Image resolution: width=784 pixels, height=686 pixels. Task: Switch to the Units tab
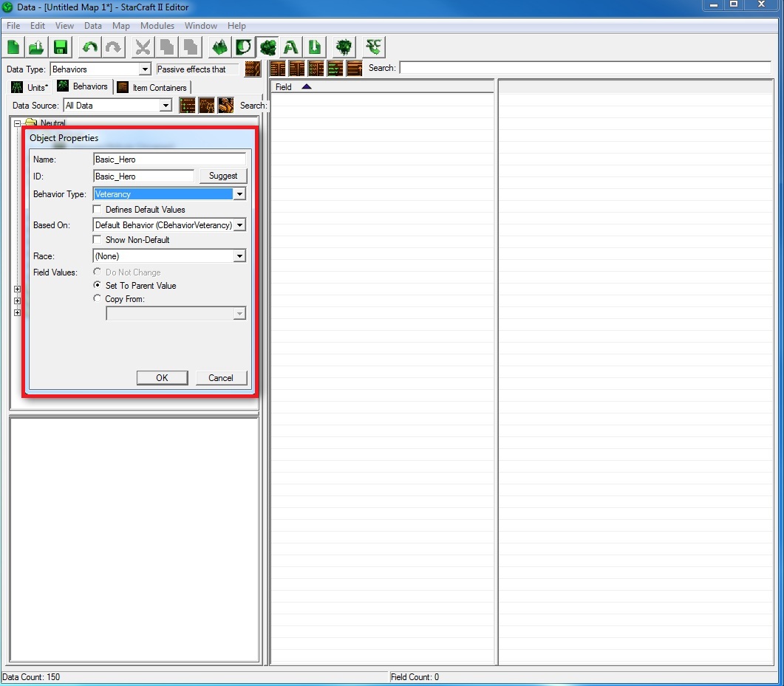pos(30,87)
